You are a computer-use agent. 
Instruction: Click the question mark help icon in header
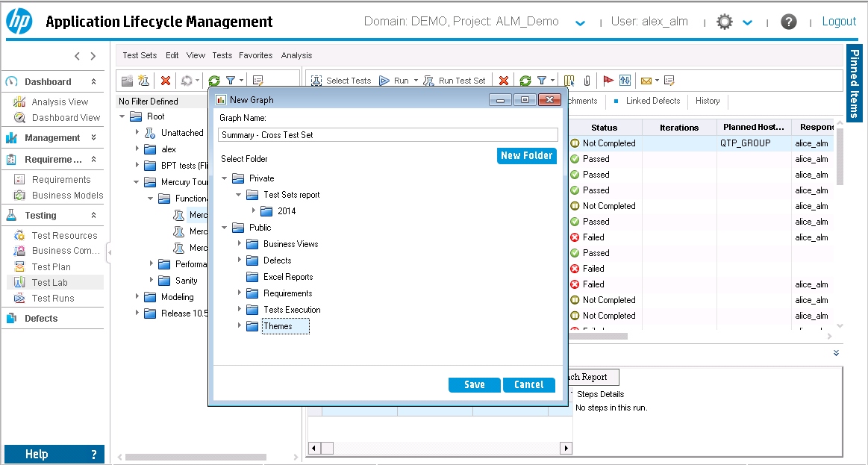pos(788,22)
